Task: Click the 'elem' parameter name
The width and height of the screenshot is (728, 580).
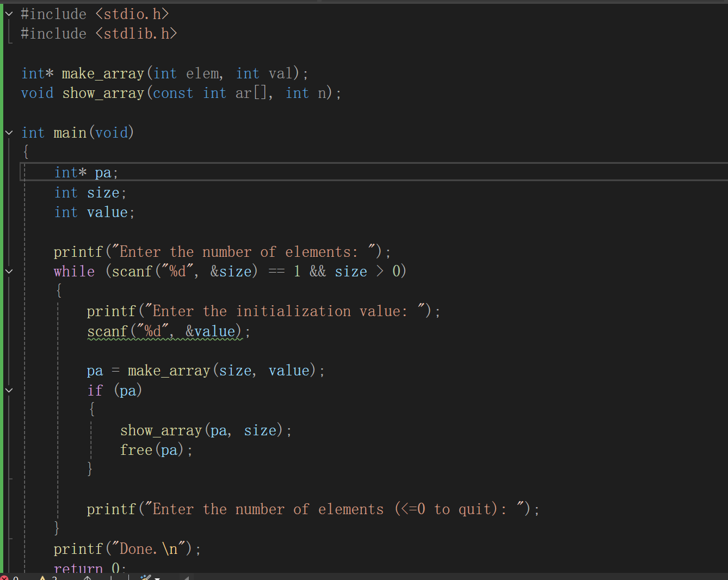Action: point(202,73)
